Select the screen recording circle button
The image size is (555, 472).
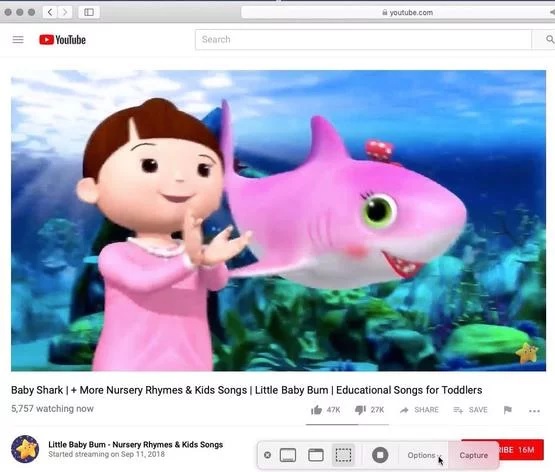click(380, 455)
